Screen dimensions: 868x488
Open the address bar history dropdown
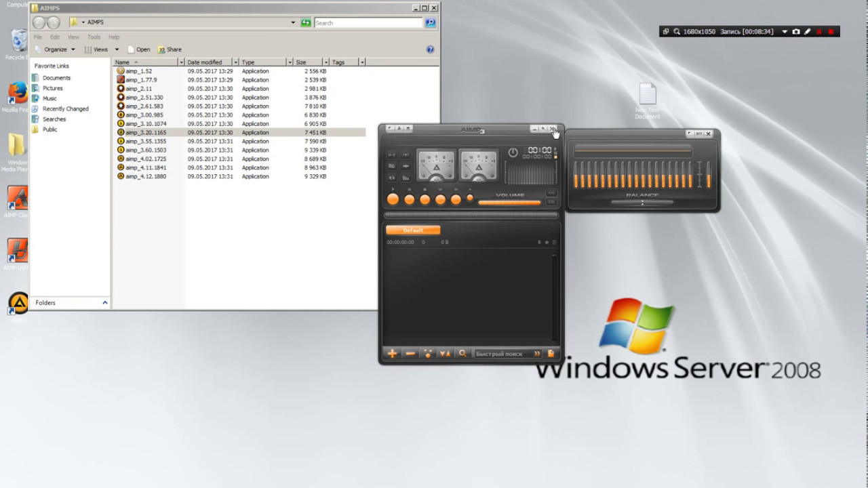(293, 22)
